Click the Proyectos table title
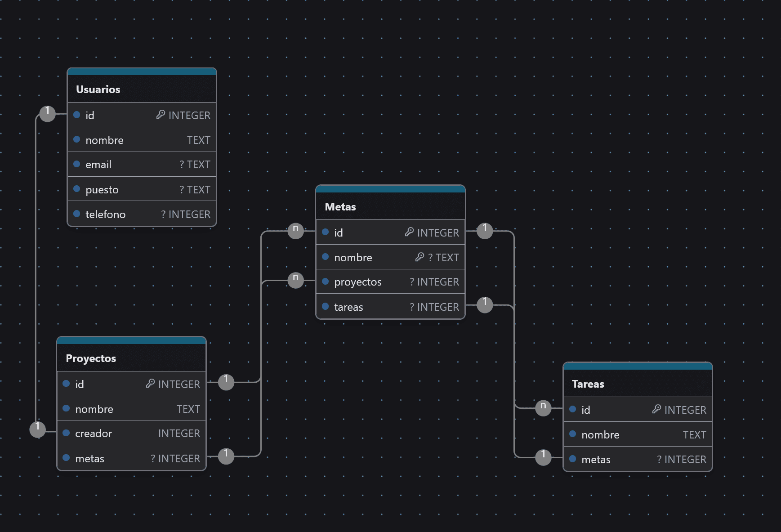The image size is (781, 532). [91, 358]
